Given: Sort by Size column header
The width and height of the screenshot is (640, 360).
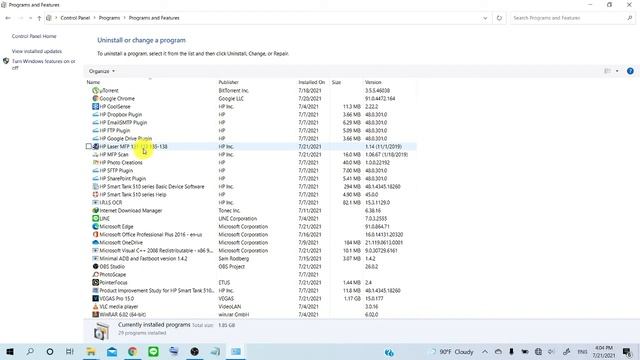Looking at the screenshot, I should (x=346, y=82).
